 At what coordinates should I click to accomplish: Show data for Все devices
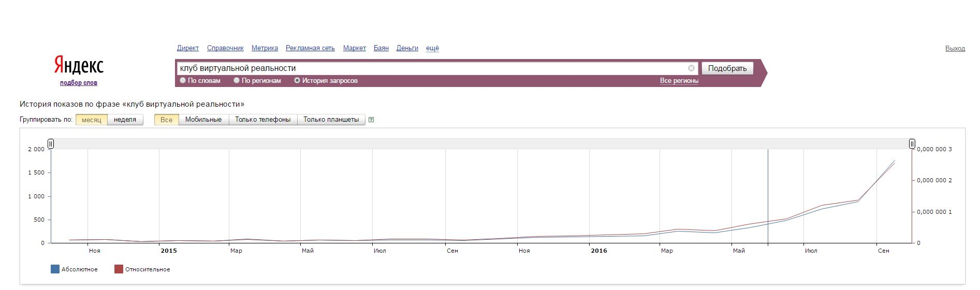click(167, 120)
